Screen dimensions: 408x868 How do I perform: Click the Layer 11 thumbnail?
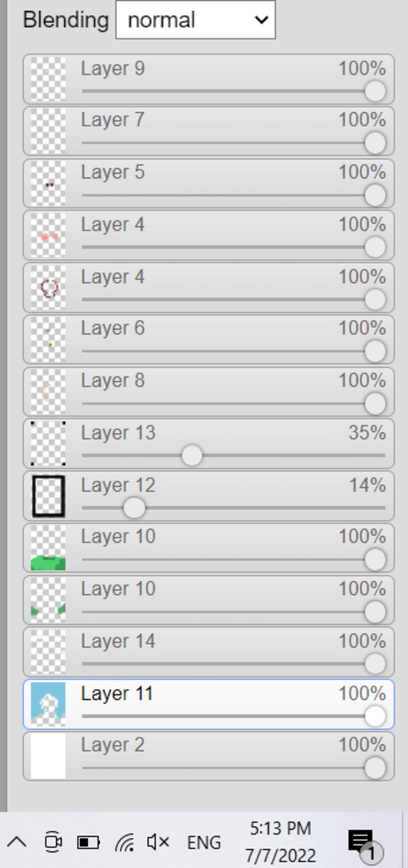(x=48, y=704)
